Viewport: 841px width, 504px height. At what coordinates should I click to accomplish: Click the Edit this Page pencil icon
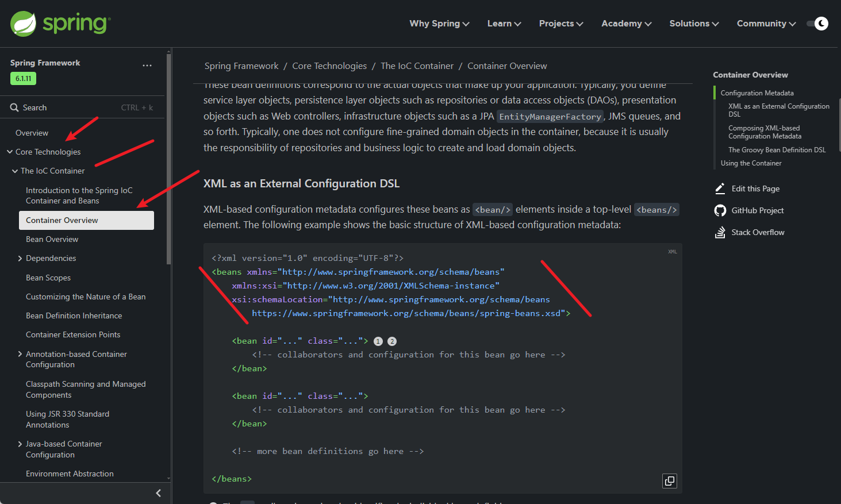point(720,188)
